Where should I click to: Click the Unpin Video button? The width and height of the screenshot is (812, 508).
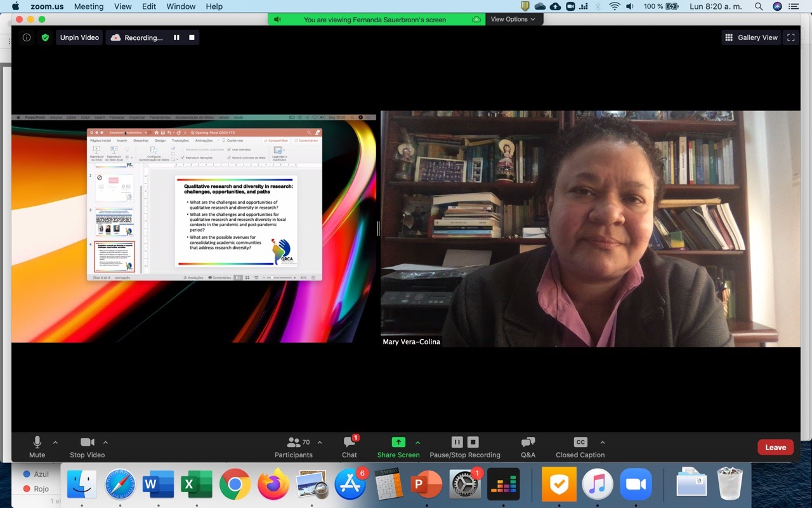tap(79, 37)
